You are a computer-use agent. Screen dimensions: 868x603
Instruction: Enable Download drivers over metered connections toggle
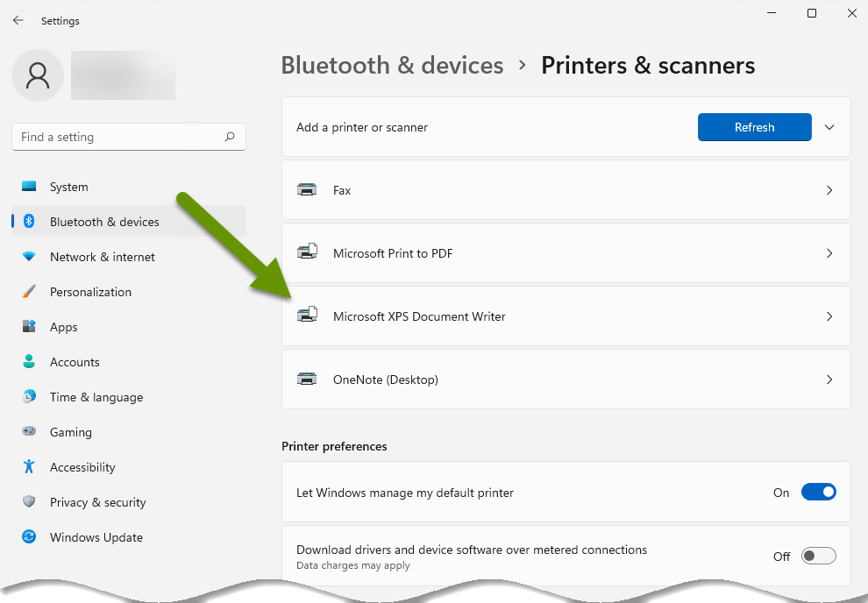[x=818, y=556]
